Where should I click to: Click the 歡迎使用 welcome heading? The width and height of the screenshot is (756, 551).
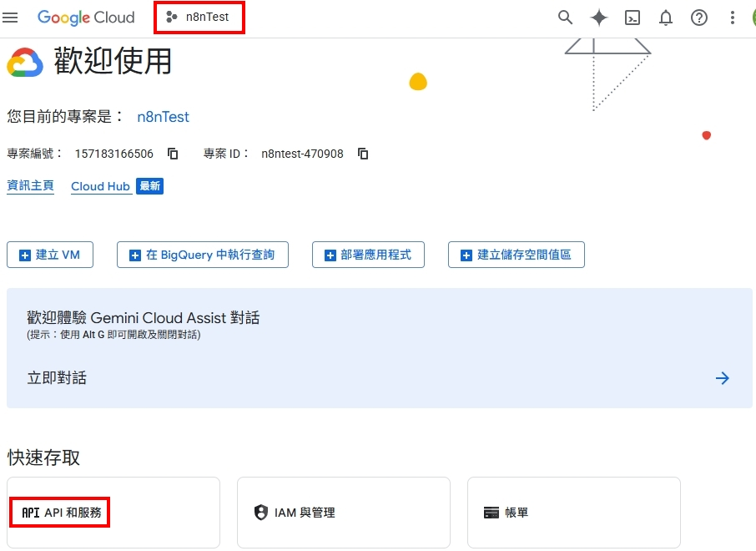pyautogui.click(x=113, y=61)
